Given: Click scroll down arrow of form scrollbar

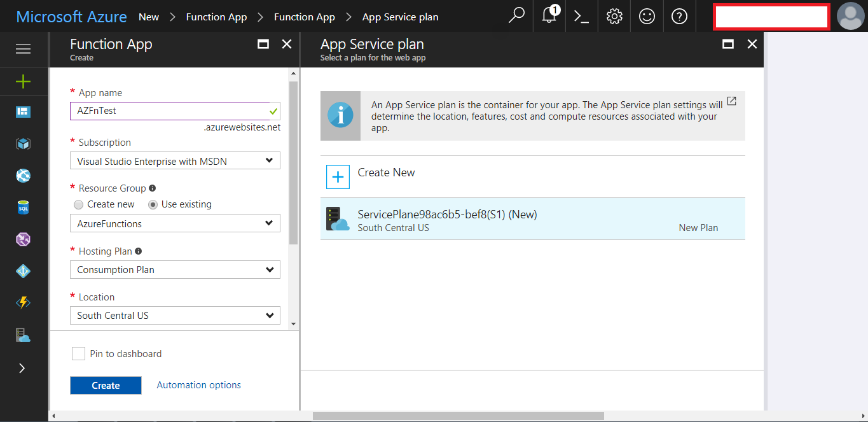Looking at the screenshot, I should pyautogui.click(x=293, y=324).
